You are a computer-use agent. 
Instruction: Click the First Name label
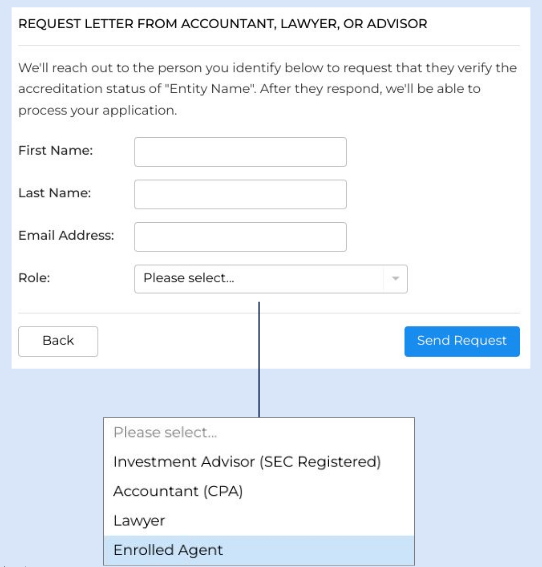click(56, 150)
